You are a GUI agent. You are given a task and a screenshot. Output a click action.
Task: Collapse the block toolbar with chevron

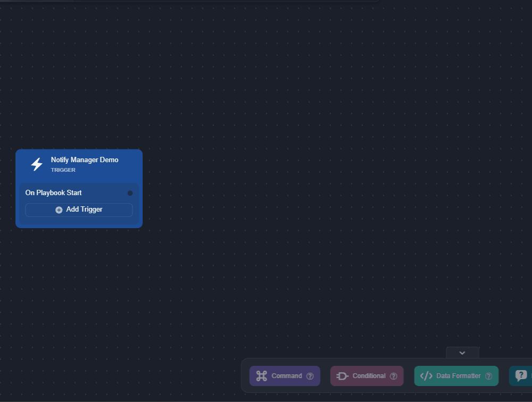coord(462,353)
